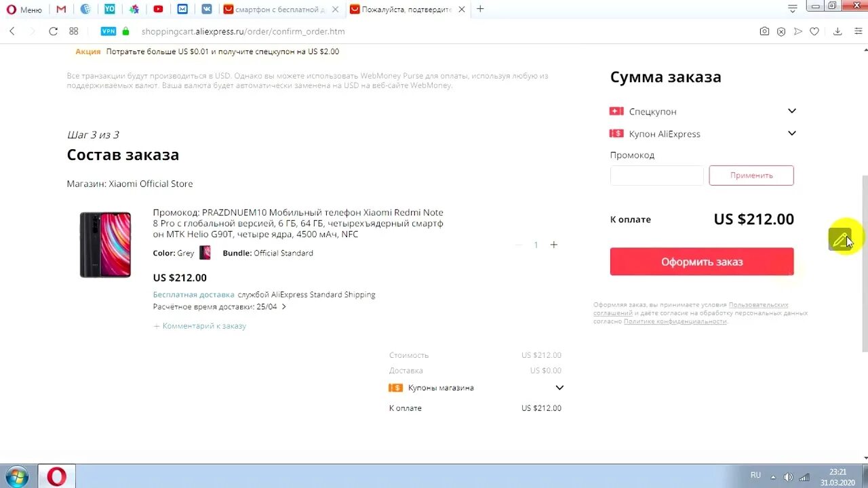Screen dimensions: 868x488
Task: Open the volume speaker tray icon
Action: click(x=789, y=476)
